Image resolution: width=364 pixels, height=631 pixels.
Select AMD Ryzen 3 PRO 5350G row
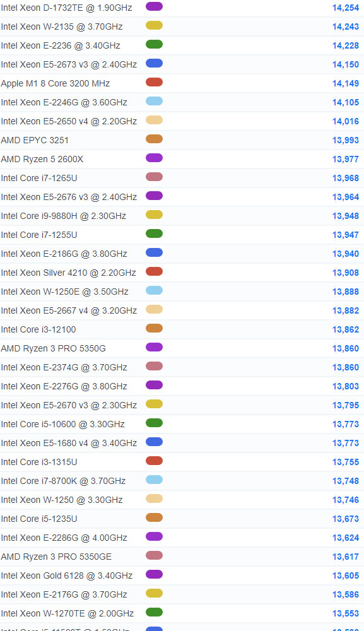[182, 348]
